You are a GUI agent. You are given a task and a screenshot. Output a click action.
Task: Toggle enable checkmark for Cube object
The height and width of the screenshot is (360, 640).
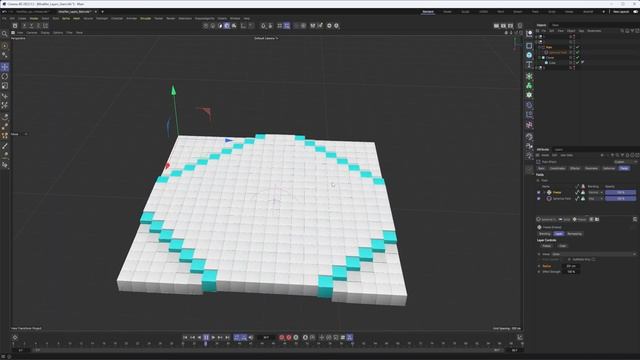578,62
